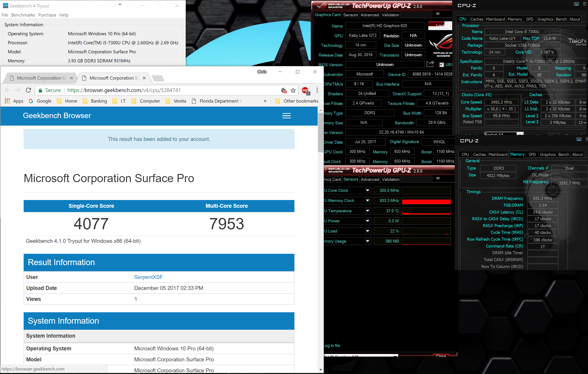The height and width of the screenshot is (374, 588).
Task: Expand the GPU Temperature sensor dropdown
Action: (x=367, y=211)
